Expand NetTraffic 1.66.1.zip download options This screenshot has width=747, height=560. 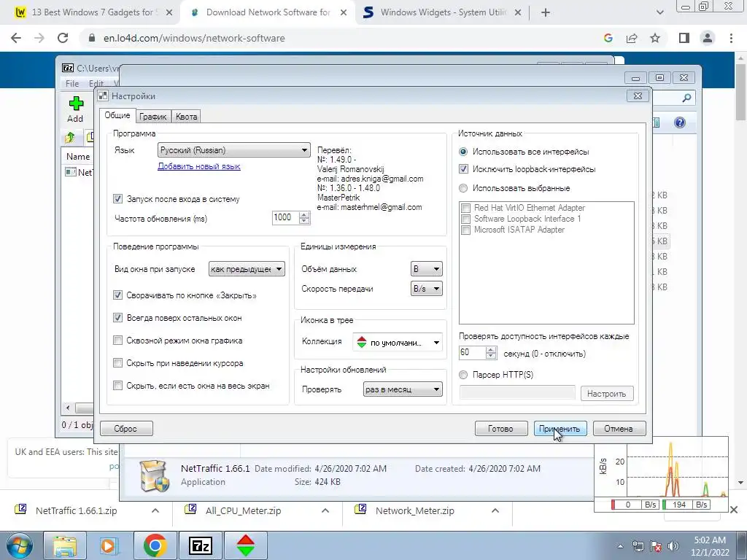click(155, 510)
